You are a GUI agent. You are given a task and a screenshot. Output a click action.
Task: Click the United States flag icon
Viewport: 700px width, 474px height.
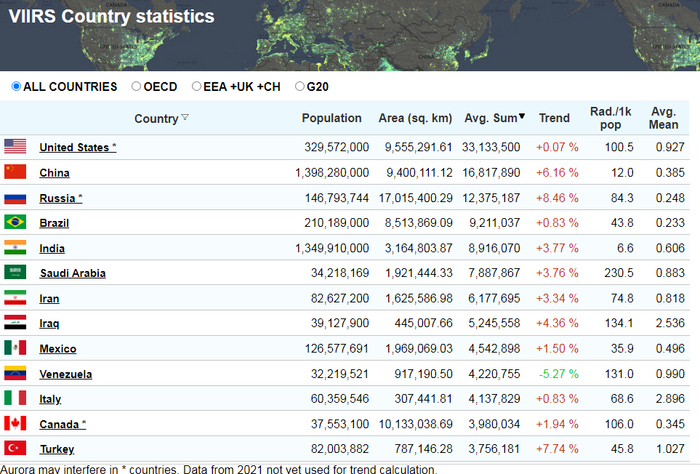pyautogui.click(x=15, y=146)
